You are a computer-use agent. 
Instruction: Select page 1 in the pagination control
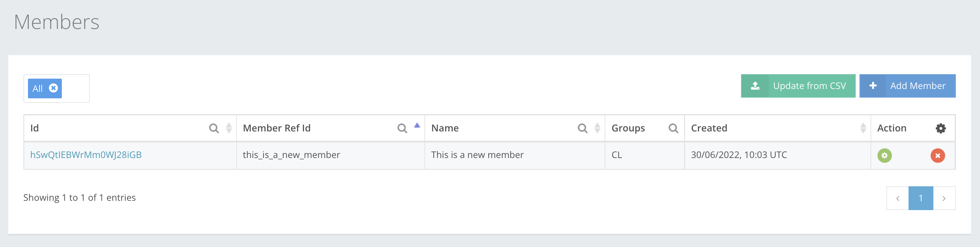point(921,198)
